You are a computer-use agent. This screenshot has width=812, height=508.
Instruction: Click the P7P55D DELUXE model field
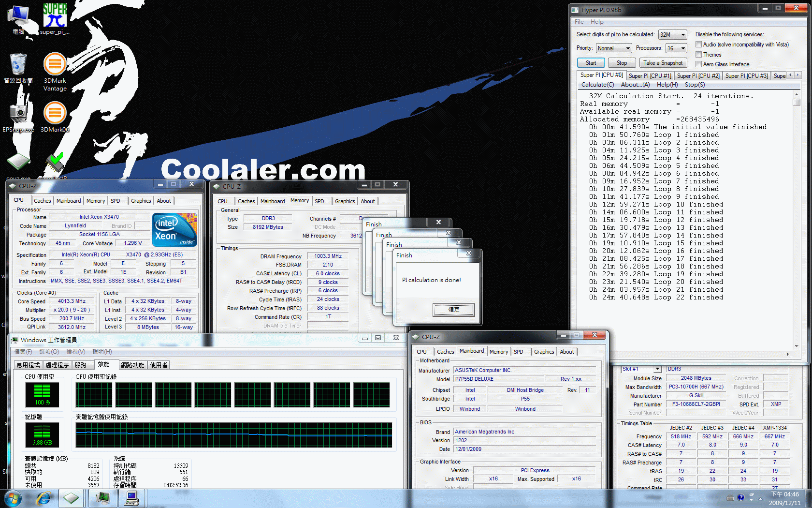(499, 379)
